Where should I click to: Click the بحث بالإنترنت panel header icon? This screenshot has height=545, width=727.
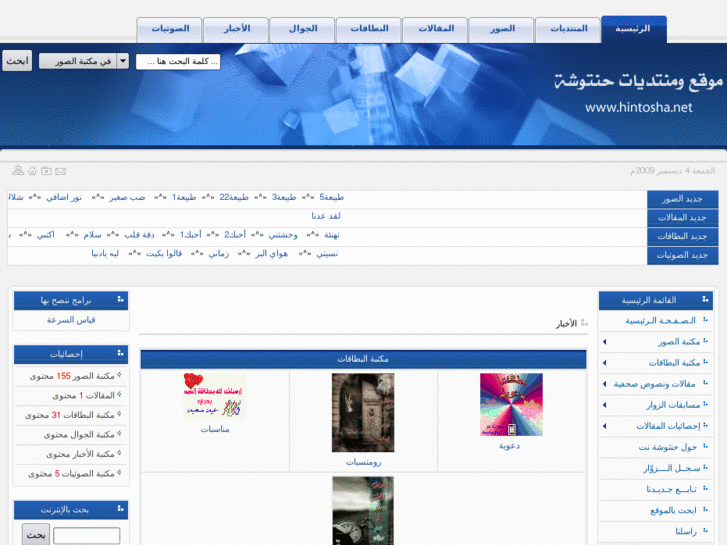(x=121, y=509)
